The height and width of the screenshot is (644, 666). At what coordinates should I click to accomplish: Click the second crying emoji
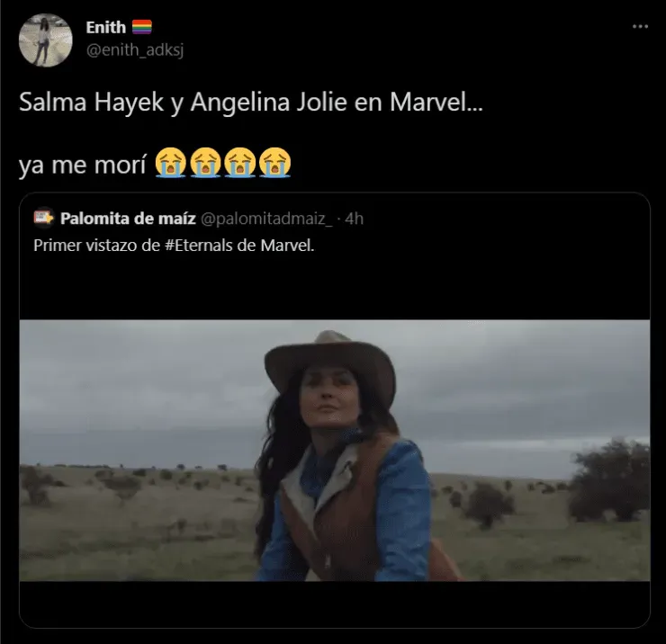pos(205,164)
